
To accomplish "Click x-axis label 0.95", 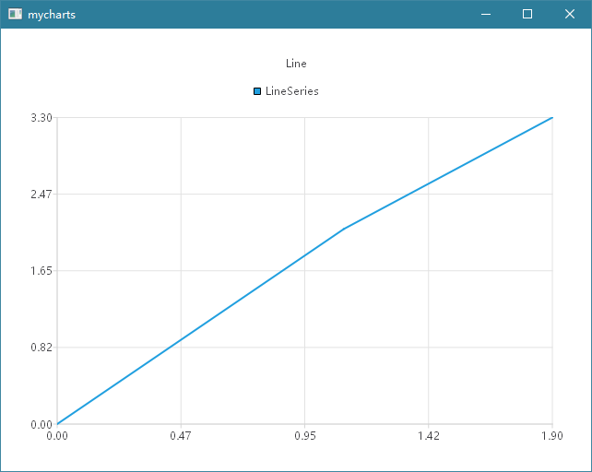I will 305,436.
